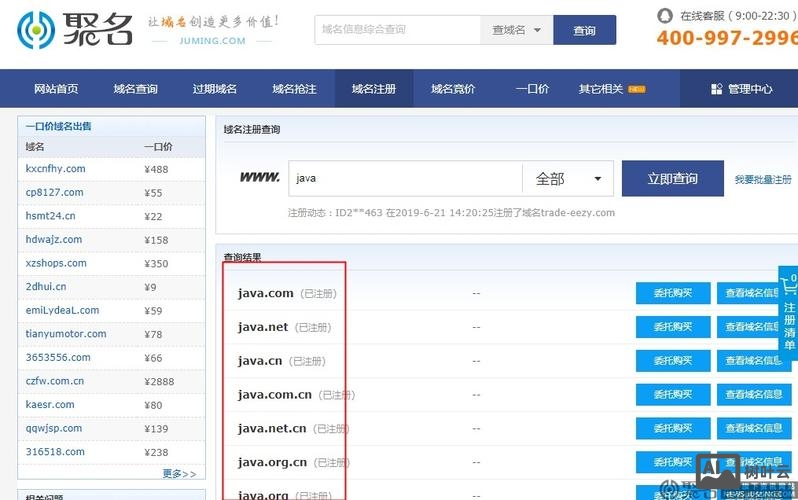Click the 管理中心 grid icon
Viewport: 798px width, 500px height.
tap(716, 89)
